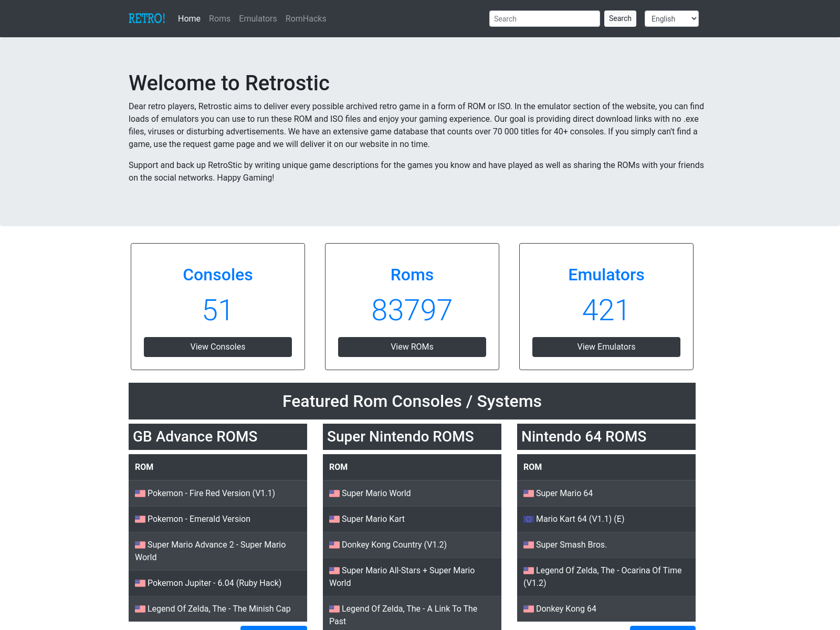This screenshot has height=630, width=840.
Task: Click US flag beside Pokemon Fire Red
Action: [140, 493]
